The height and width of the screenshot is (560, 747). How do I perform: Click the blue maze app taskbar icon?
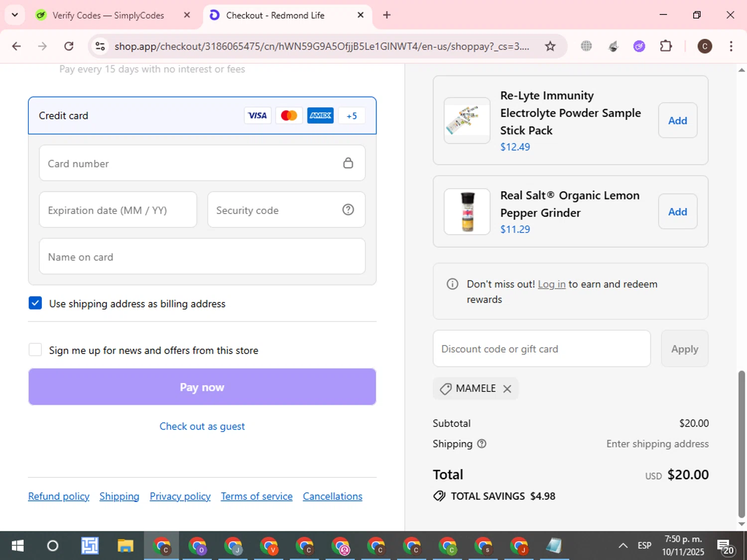pyautogui.click(x=90, y=546)
